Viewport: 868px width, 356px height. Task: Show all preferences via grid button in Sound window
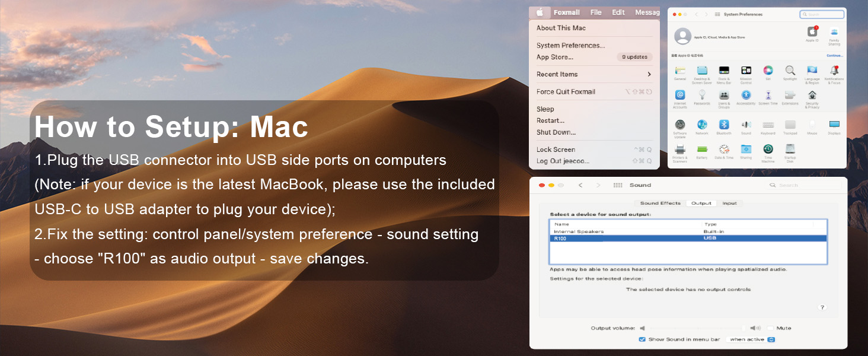pos(618,185)
